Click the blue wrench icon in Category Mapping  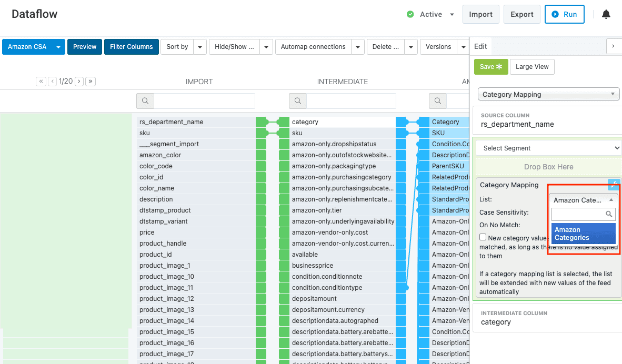614,185
